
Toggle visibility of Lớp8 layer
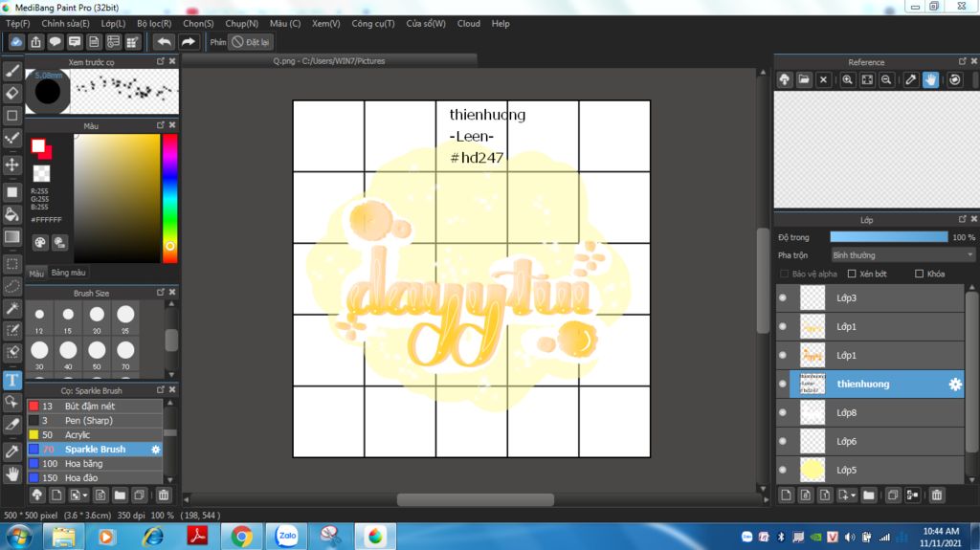tap(783, 412)
